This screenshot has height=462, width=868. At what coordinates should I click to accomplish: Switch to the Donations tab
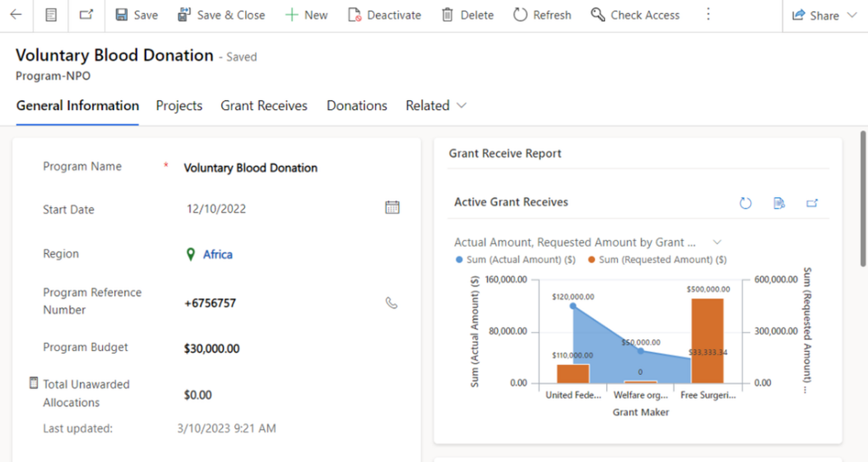pos(357,106)
